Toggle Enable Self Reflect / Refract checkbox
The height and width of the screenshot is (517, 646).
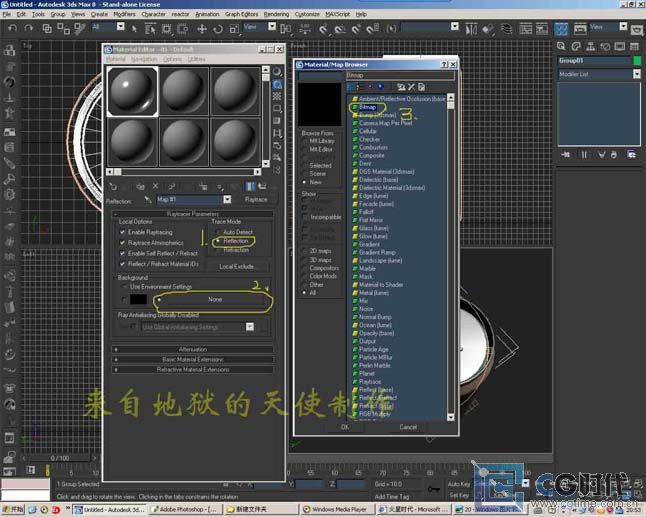pyautogui.click(x=122, y=253)
